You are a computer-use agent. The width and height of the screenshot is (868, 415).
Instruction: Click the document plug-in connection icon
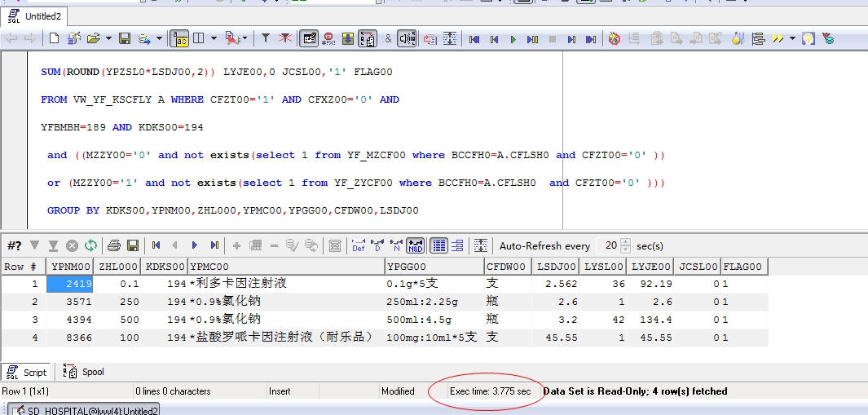click(x=234, y=39)
